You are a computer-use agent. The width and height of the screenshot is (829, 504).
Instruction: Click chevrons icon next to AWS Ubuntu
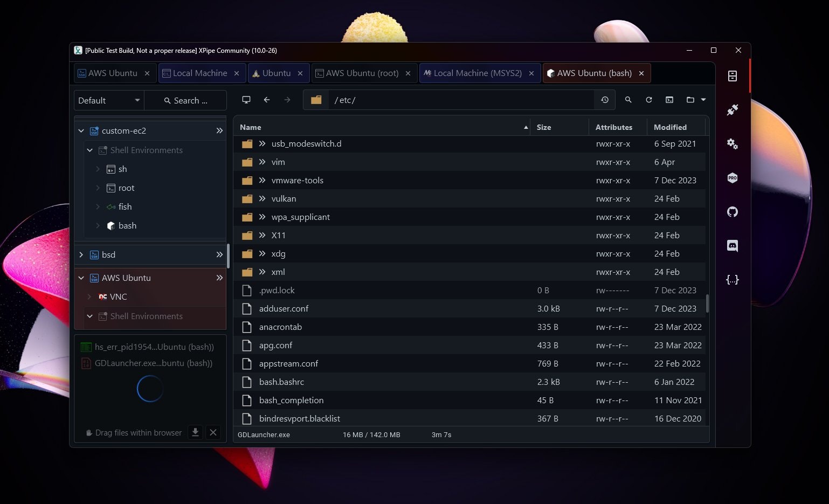[219, 278]
